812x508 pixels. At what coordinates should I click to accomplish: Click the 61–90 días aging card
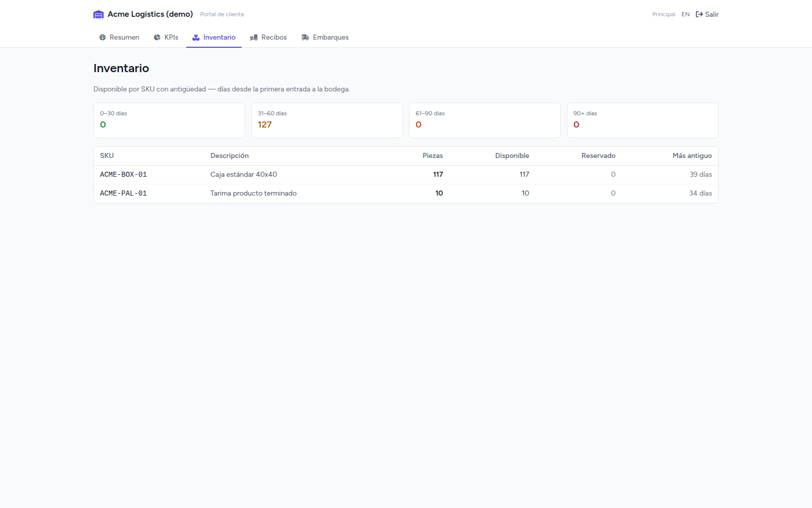[x=485, y=120]
